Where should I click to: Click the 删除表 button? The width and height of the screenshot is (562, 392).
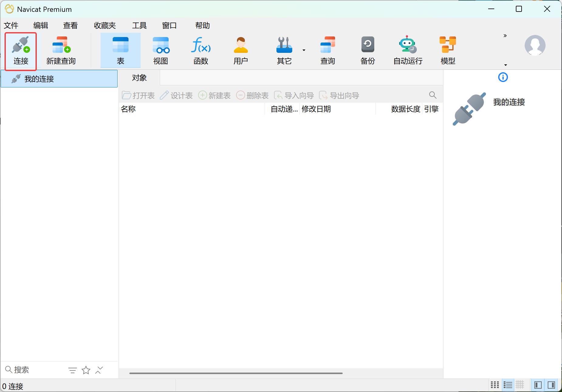click(252, 96)
